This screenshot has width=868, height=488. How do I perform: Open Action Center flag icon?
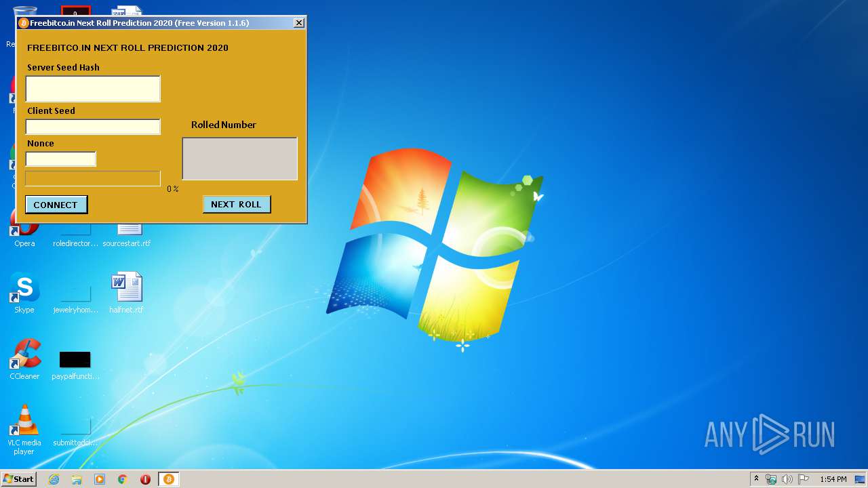click(x=804, y=479)
